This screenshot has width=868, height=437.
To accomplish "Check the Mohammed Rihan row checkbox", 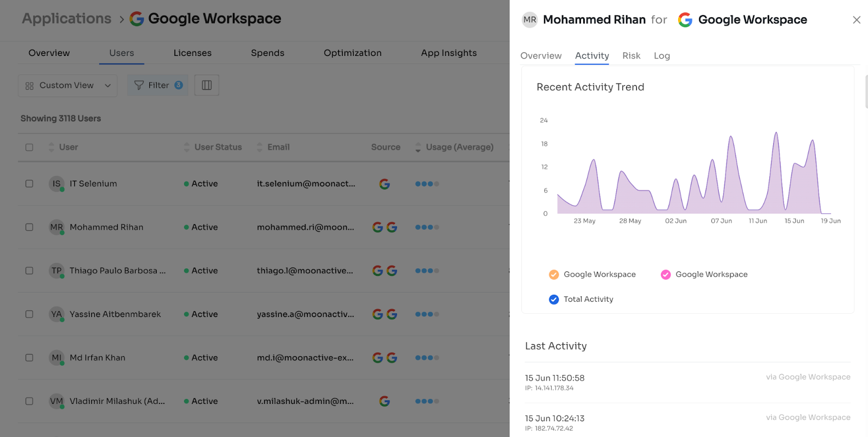I will (29, 227).
